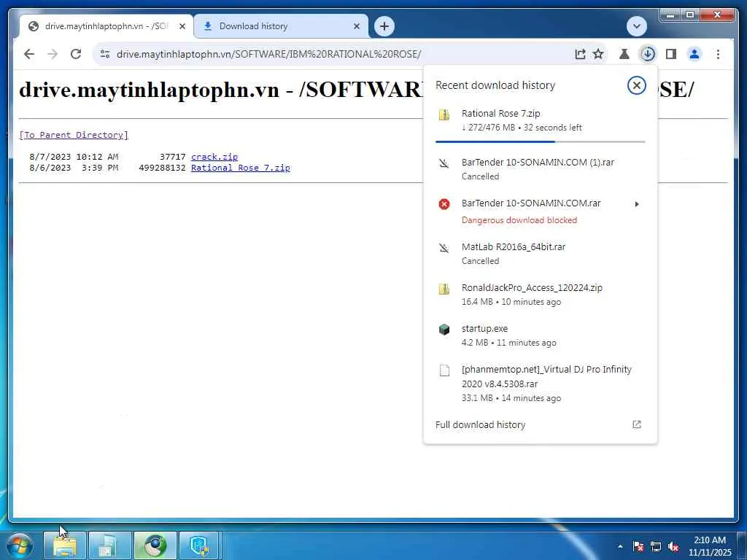The width and height of the screenshot is (747, 560).
Task: Open a new tab
Action: (x=384, y=26)
